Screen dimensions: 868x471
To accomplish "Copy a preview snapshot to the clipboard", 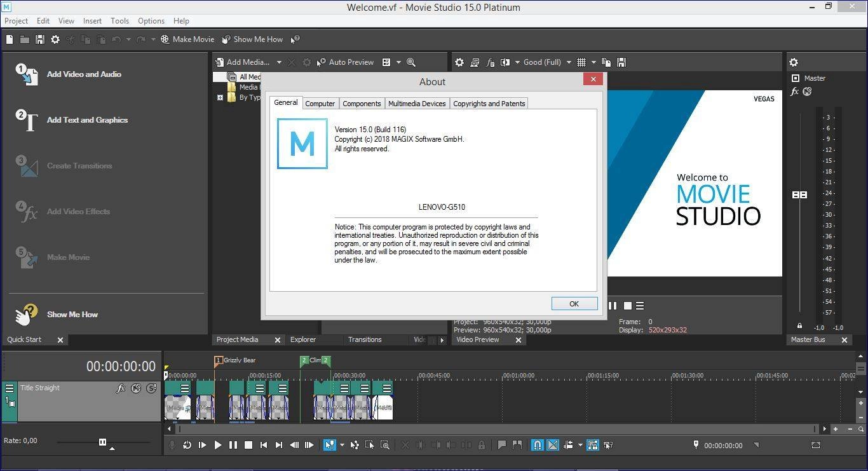I will pyautogui.click(x=606, y=62).
